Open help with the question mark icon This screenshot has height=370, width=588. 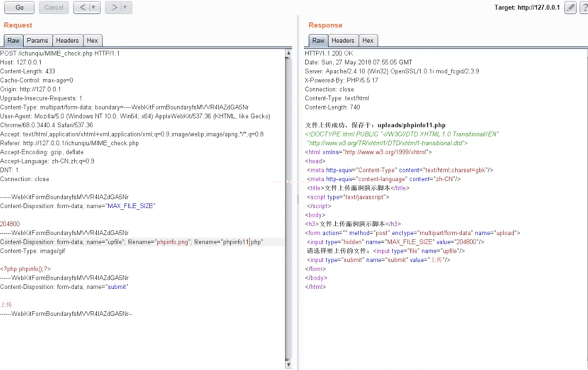[584, 8]
